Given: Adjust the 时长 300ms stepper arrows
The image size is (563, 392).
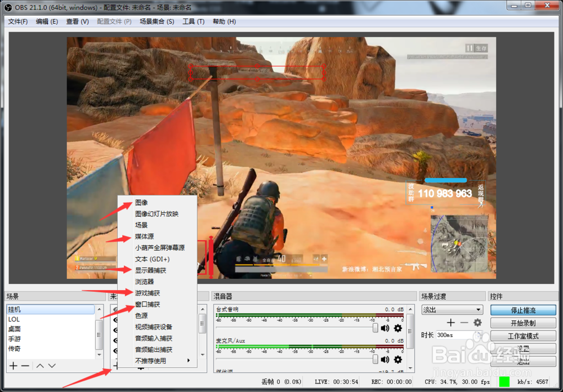Looking at the screenshot, I should (x=478, y=335).
